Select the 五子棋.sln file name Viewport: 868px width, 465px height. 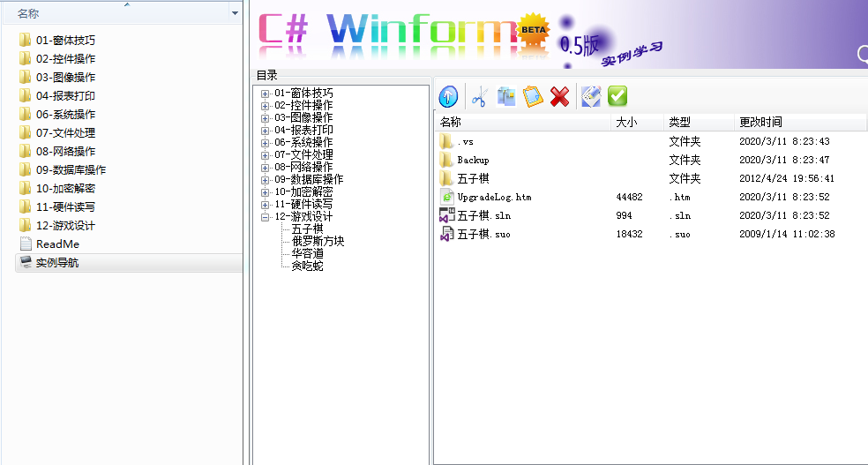pyautogui.click(x=483, y=215)
